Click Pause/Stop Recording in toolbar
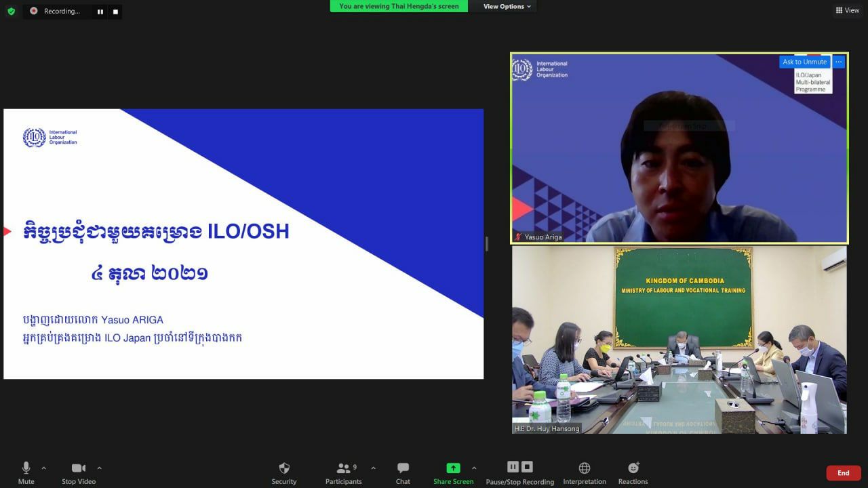Image resolution: width=868 pixels, height=488 pixels. [x=520, y=473]
